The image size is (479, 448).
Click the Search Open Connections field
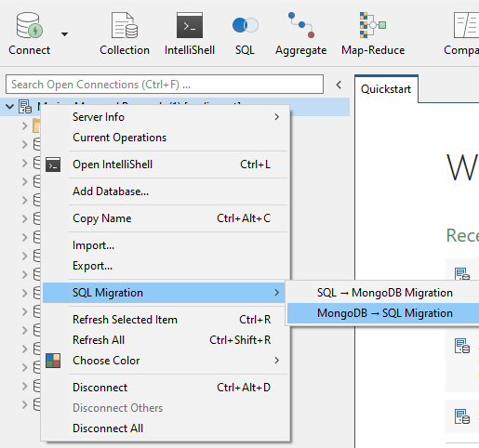pyautogui.click(x=165, y=85)
